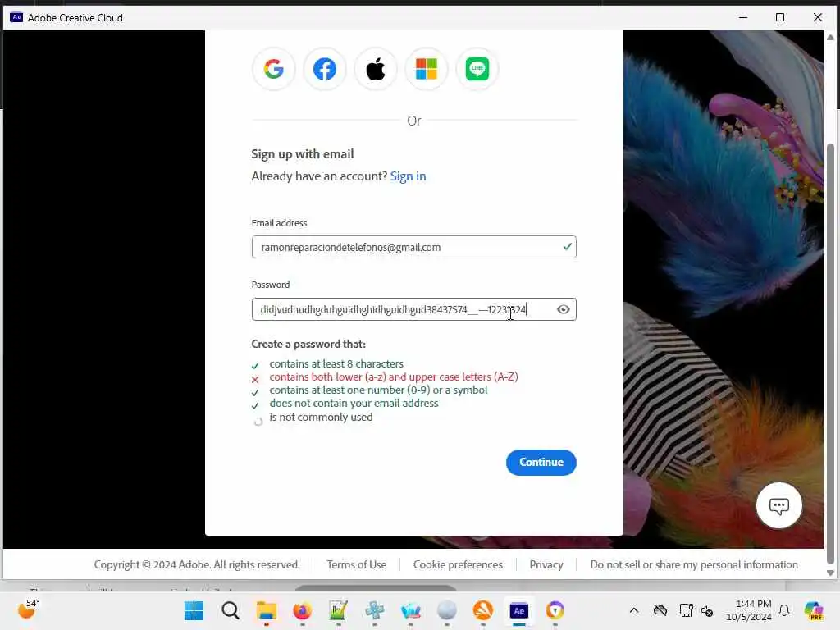Toggle password visibility eye icon
The image size is (840, 630).
coord(563,309)
